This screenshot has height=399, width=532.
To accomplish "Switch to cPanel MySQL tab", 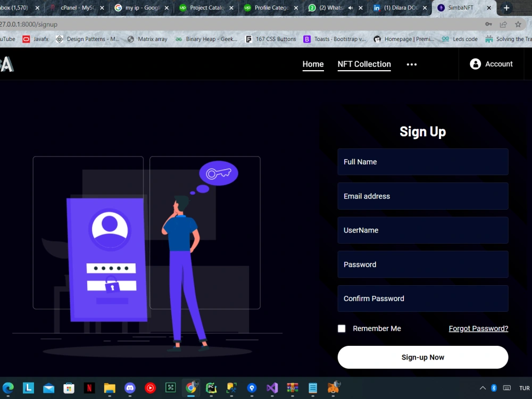I will click(77, 8).
